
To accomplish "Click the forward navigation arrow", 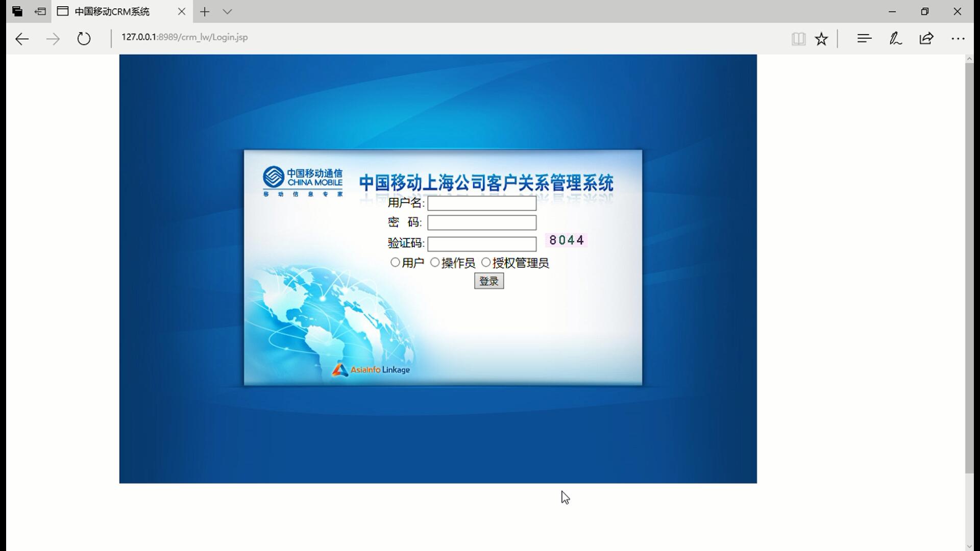I will coord(53,39).
